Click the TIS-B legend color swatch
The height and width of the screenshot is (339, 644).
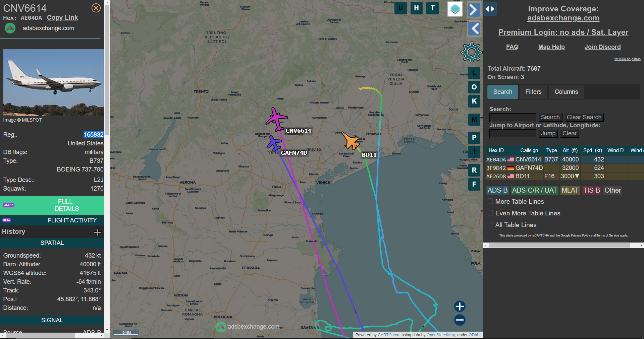[591, 190]
